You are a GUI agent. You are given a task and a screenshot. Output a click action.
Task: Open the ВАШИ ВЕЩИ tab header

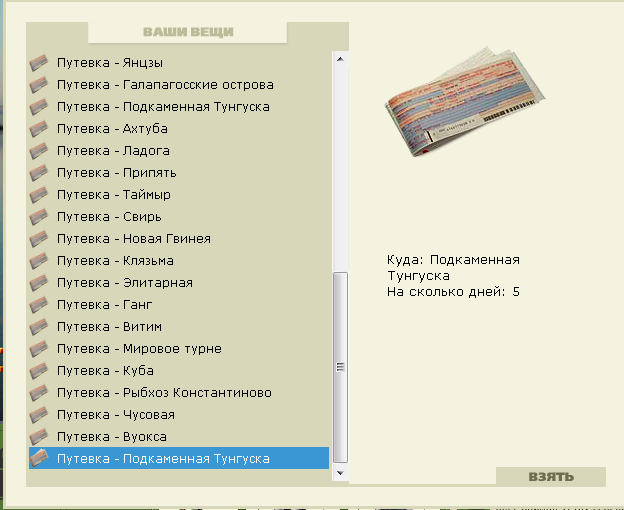(187, 32)
